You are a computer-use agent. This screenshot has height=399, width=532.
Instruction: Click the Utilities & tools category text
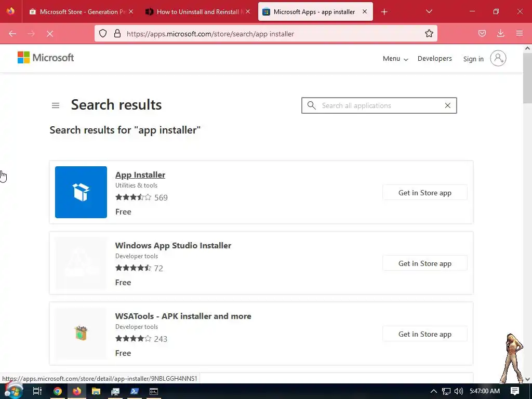137,185
